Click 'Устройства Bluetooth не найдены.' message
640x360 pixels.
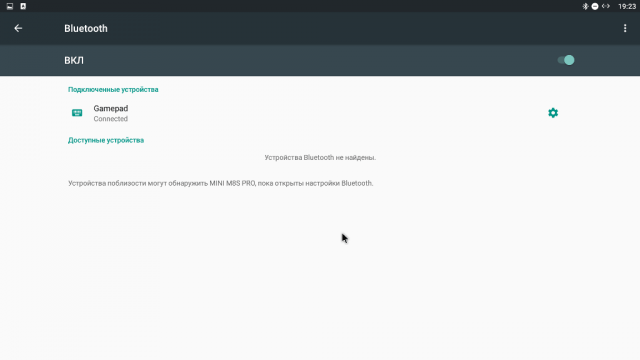[x=320, y=158]
